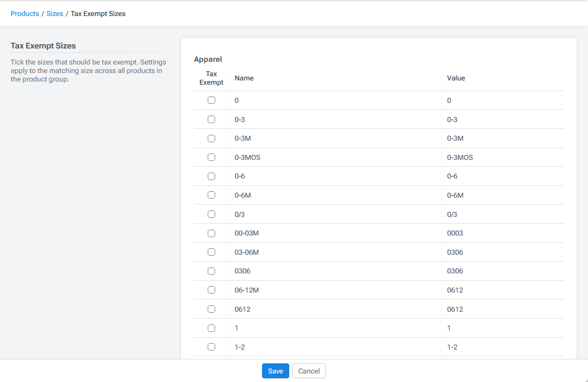Screen dimensions: 588x382
Task: Click the value cell 0/3
Action: point(452,215)
